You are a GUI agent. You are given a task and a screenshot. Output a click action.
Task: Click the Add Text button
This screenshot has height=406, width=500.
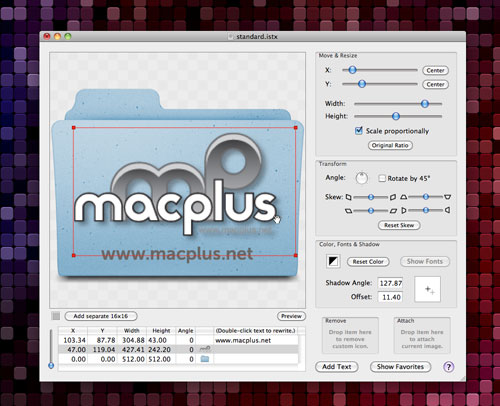click(x=337, y=367)
